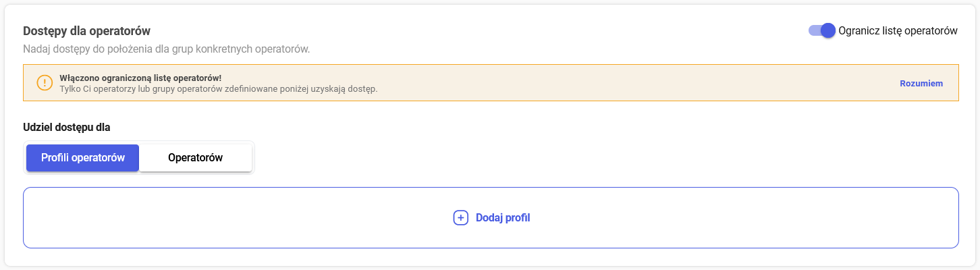Click the orange warning icon in the alert
The image size is (980, 270).
(44, 83)
